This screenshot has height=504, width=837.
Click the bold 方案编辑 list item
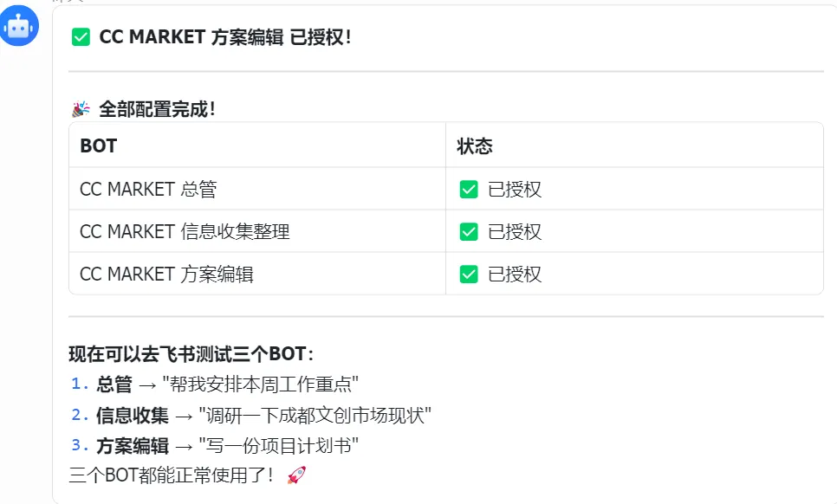[133, 446]
